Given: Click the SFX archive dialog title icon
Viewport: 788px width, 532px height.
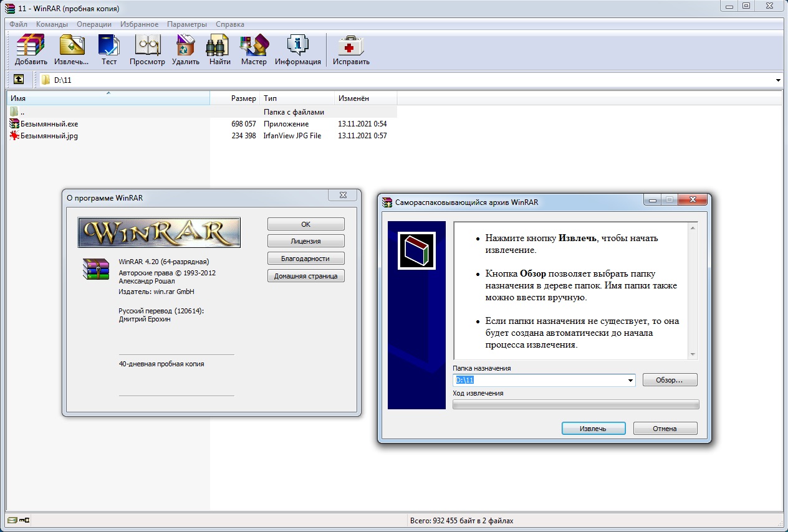Looking at the screenshot, I should (x=387, y=202).
